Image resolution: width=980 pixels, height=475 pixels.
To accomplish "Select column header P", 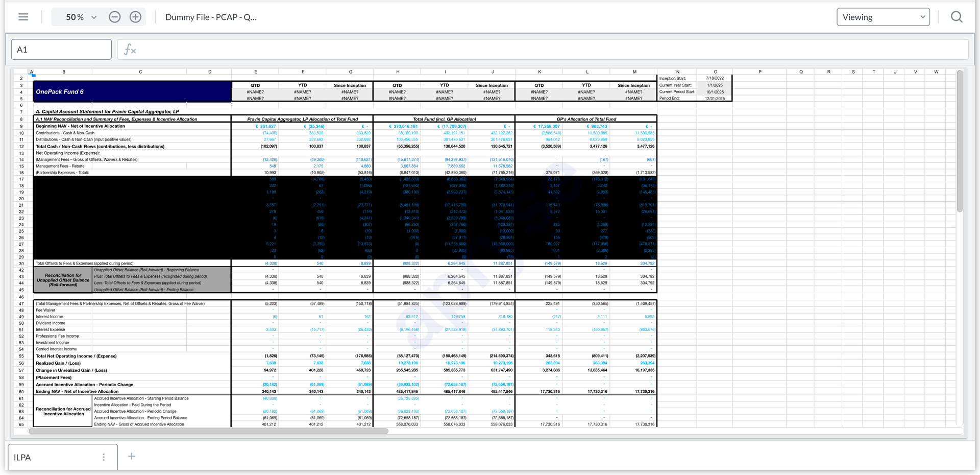I will [x=759, y=72].
